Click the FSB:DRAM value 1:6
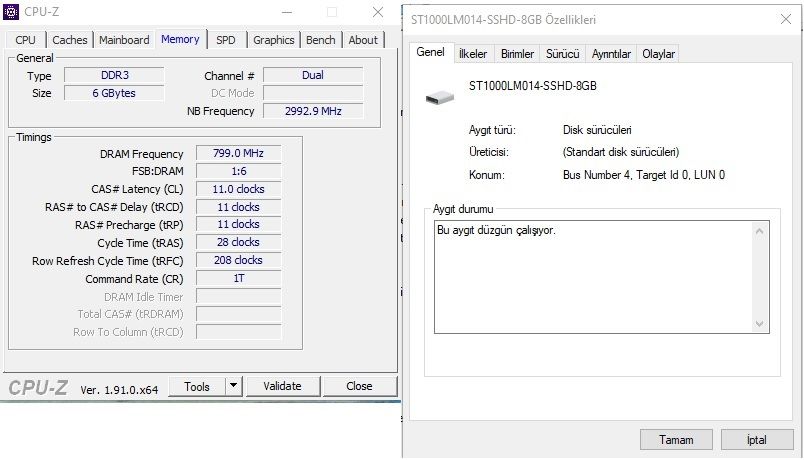Screen dimensions: 804x460 [238, 171]
